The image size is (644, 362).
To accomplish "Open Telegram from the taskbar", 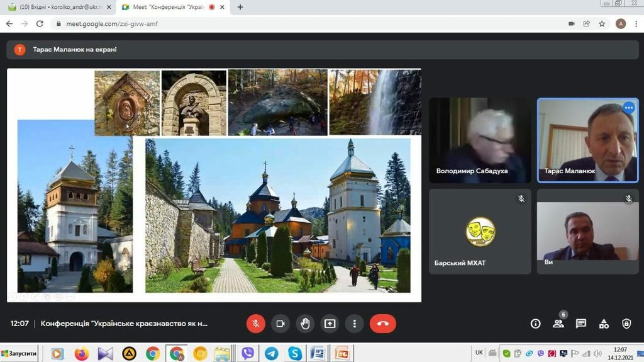I will [x=271, y=353].
